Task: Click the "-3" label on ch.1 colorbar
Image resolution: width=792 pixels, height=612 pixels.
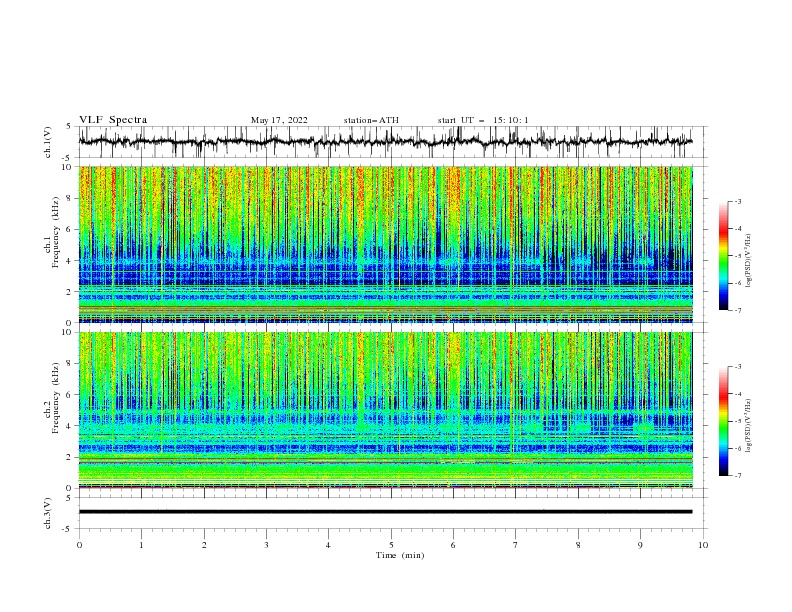Action: pyautogui.click(x=738, y=201)
